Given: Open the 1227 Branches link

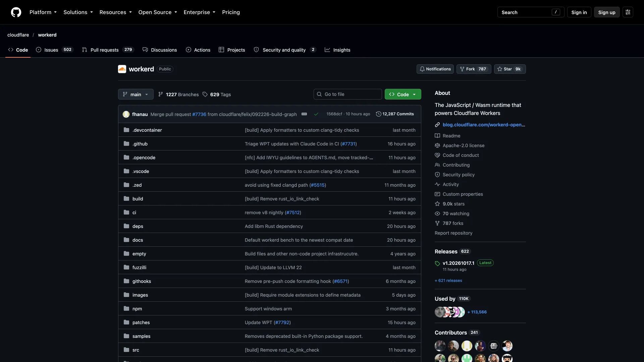Looking at the screenshot, I should [178, 95].
